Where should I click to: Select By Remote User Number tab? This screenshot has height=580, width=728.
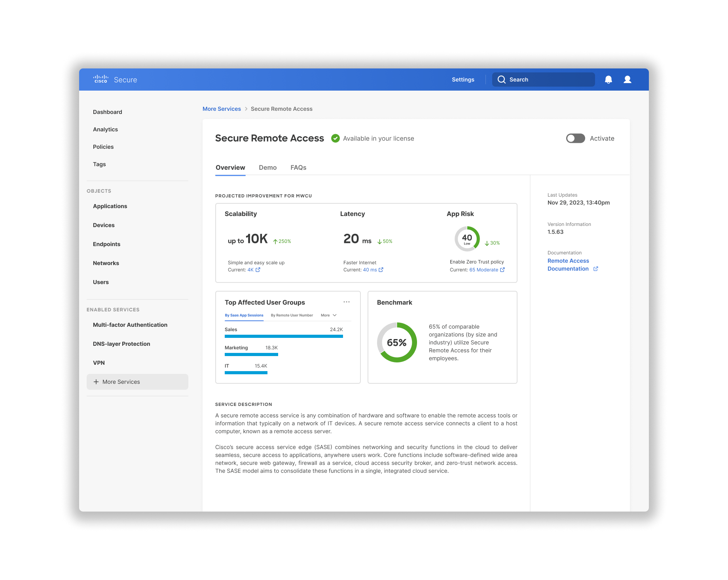point(292,315)
